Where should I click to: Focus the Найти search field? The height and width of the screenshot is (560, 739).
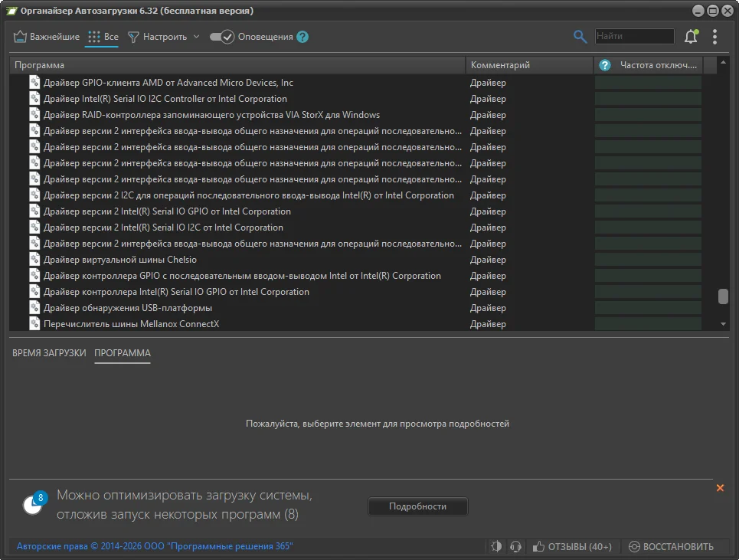coord(634,36)
